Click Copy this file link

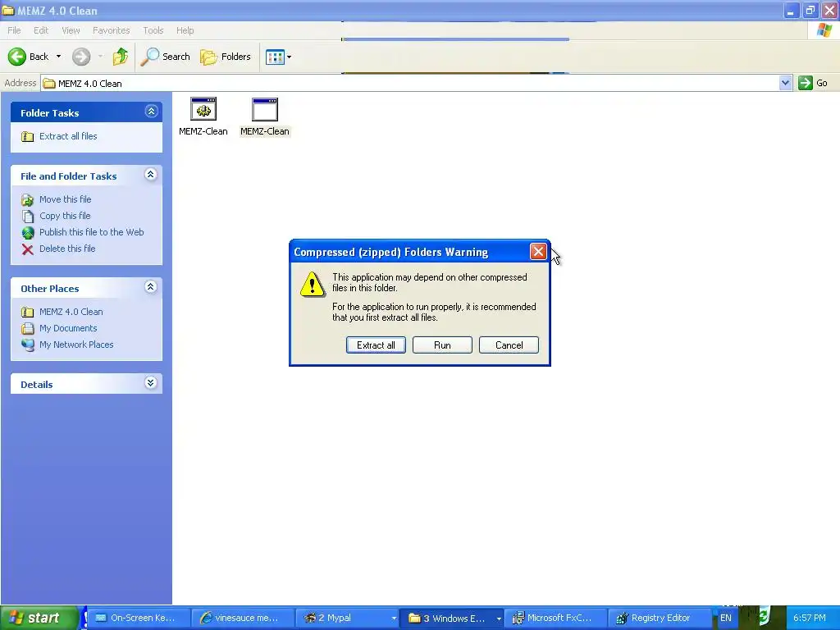point(65,216)
